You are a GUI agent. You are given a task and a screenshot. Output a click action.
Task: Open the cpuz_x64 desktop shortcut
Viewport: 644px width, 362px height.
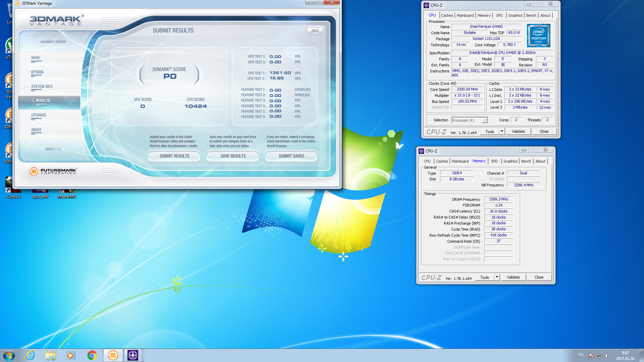pos(40,194)
